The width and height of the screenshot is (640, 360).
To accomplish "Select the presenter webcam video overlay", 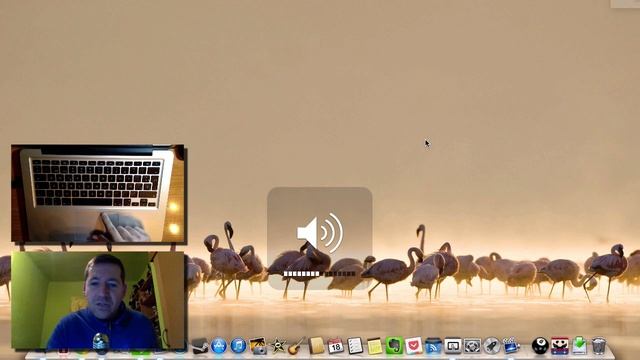I will click(98, 300).
